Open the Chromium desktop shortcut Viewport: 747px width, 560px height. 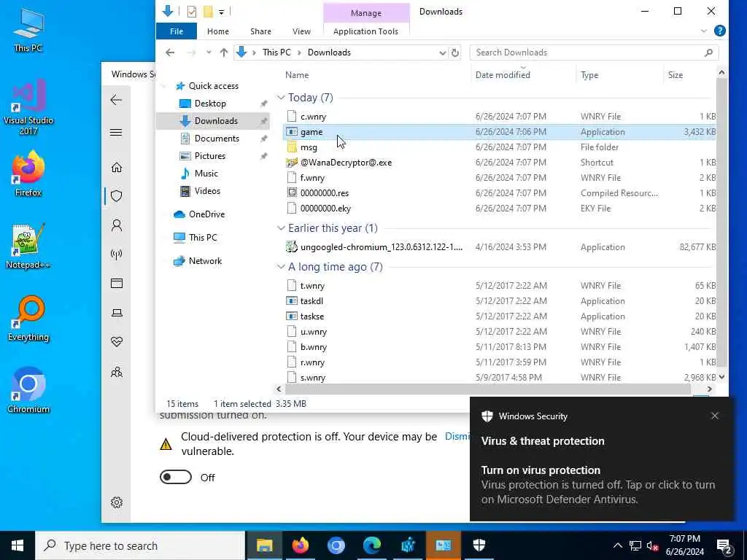pos(28,391)
